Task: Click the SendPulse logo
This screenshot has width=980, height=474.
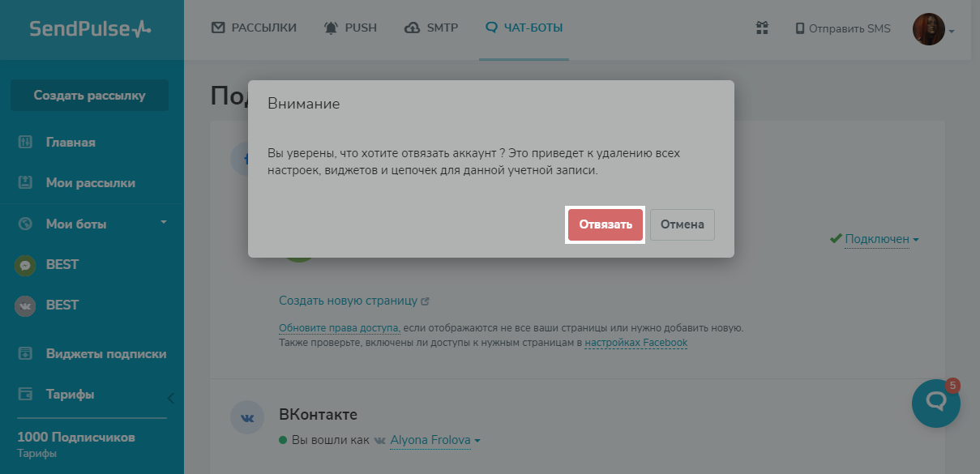Action: (90, 29)
